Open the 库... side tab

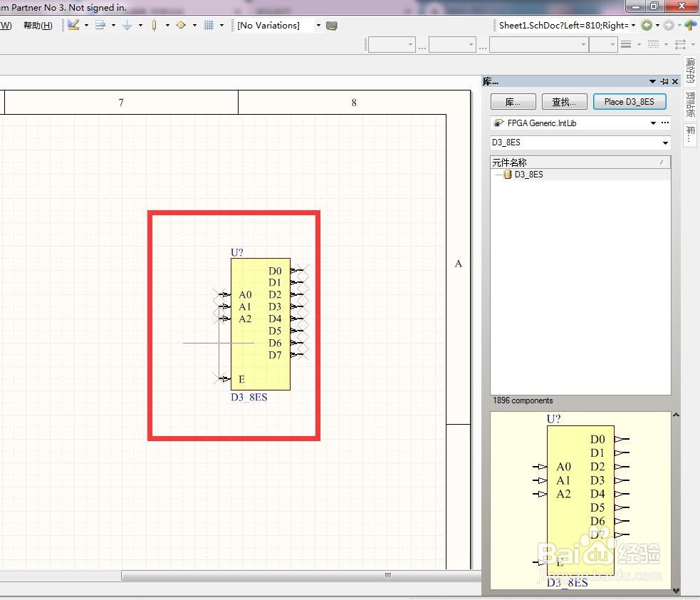tap(690, 135)
